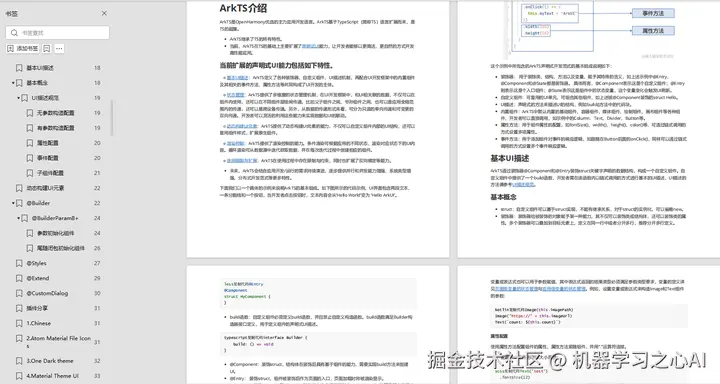The image size is (720, 384).
Task: Follow the 状态管理 link in feature list
Action: pos(236,95)
